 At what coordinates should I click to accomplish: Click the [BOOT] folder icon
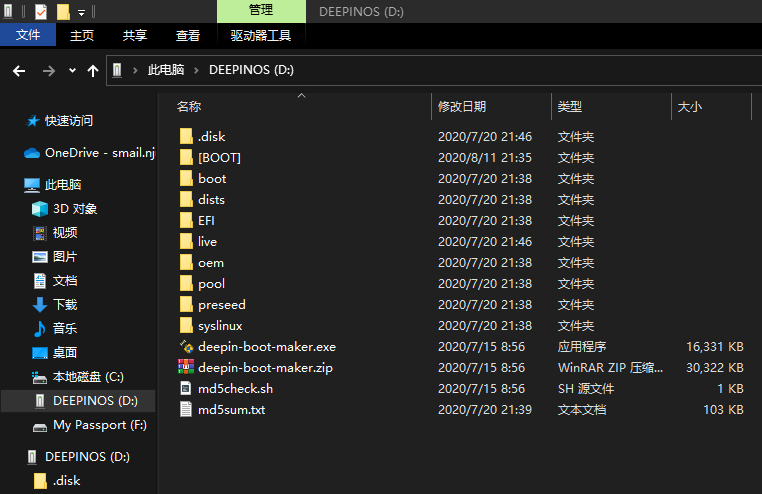186,157
